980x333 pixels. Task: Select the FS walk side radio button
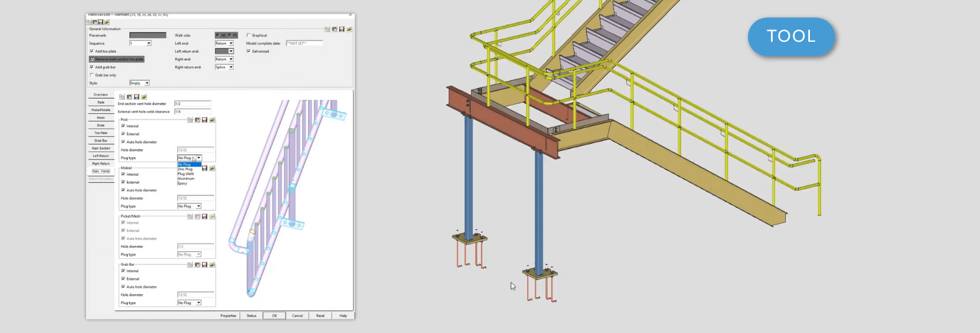point(230,35)
